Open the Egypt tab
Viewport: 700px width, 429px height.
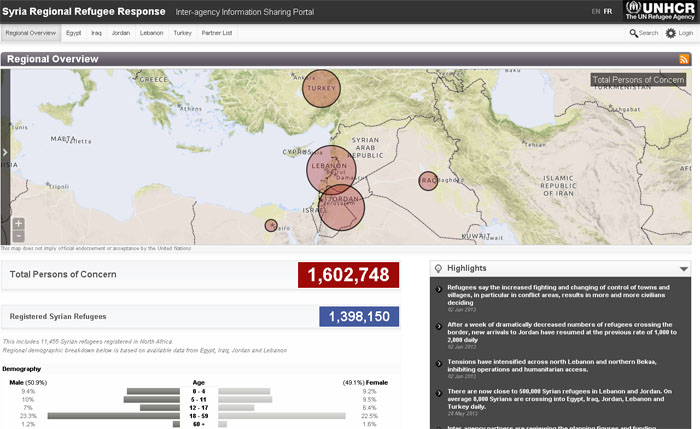click(74, 33)
